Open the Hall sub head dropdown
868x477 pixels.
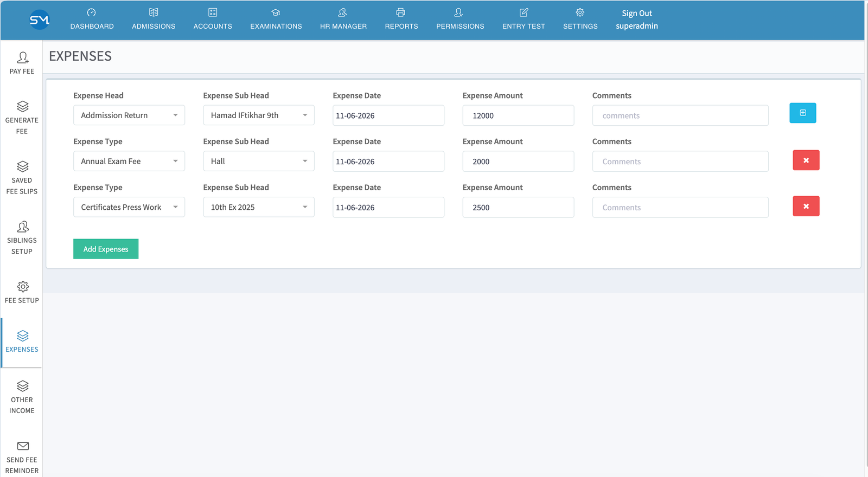pyautogui.click(x=259, y=162)
